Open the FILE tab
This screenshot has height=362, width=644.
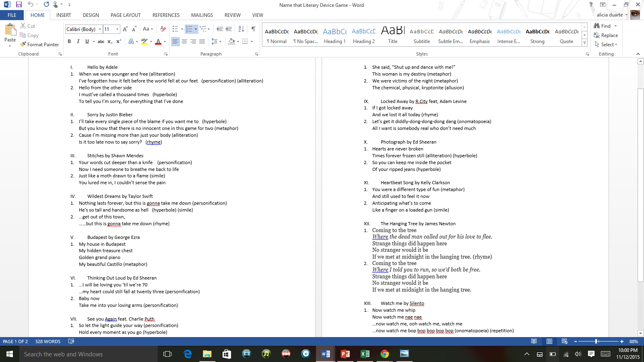point(12,15)
